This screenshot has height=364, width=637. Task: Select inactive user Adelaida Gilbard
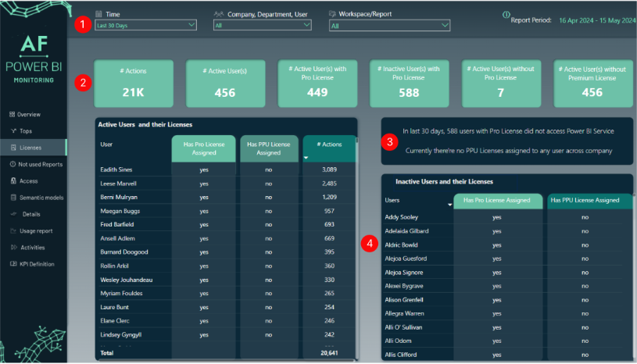click(406, 231)
